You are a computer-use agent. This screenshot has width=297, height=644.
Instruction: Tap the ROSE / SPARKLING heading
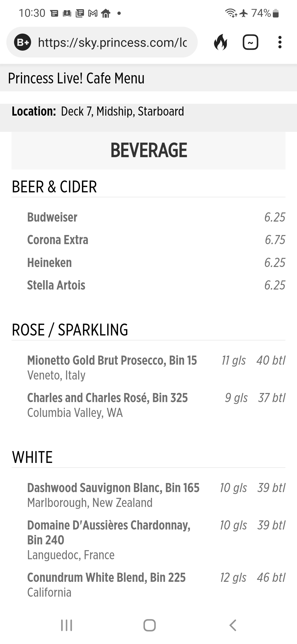pyautogui.click(x=70, y=330)
